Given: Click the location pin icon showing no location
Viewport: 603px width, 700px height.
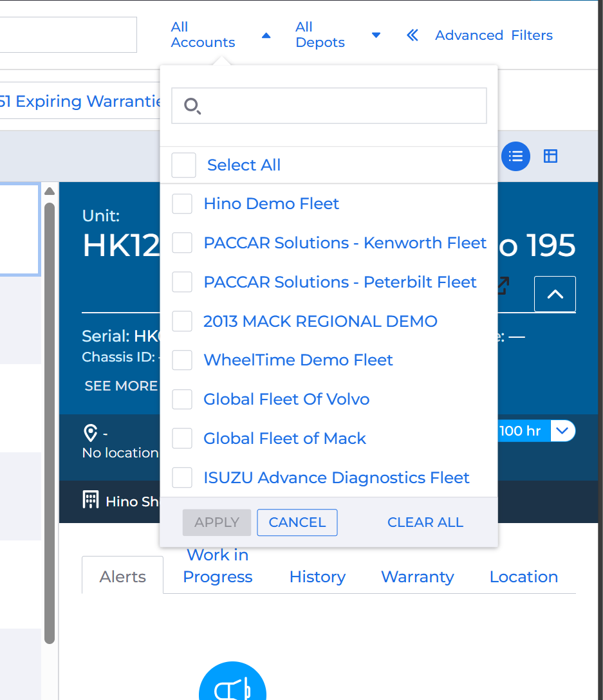Looking at the screenshot, I should click(x=91, y=433).
